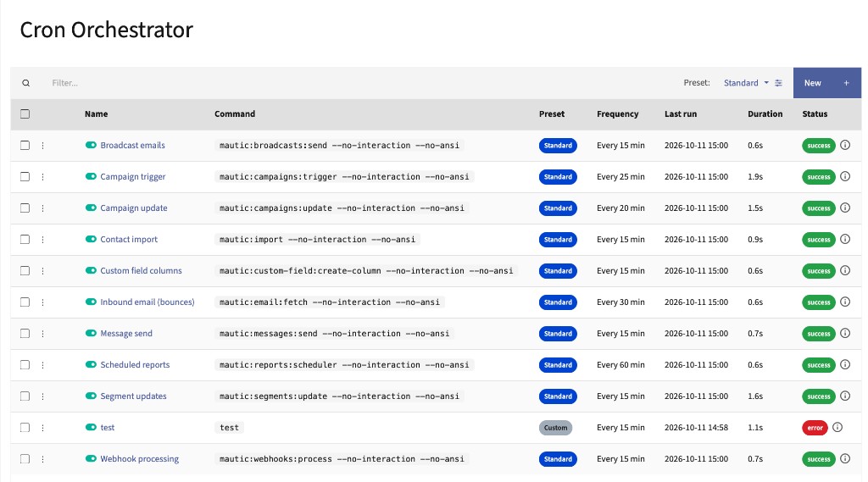Open row actions menu for Contact import
The image size is (868, 482).
42,240
